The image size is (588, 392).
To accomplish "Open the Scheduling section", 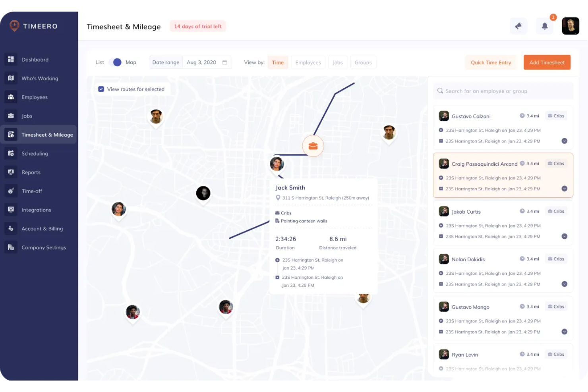I will tap(35, 153).
